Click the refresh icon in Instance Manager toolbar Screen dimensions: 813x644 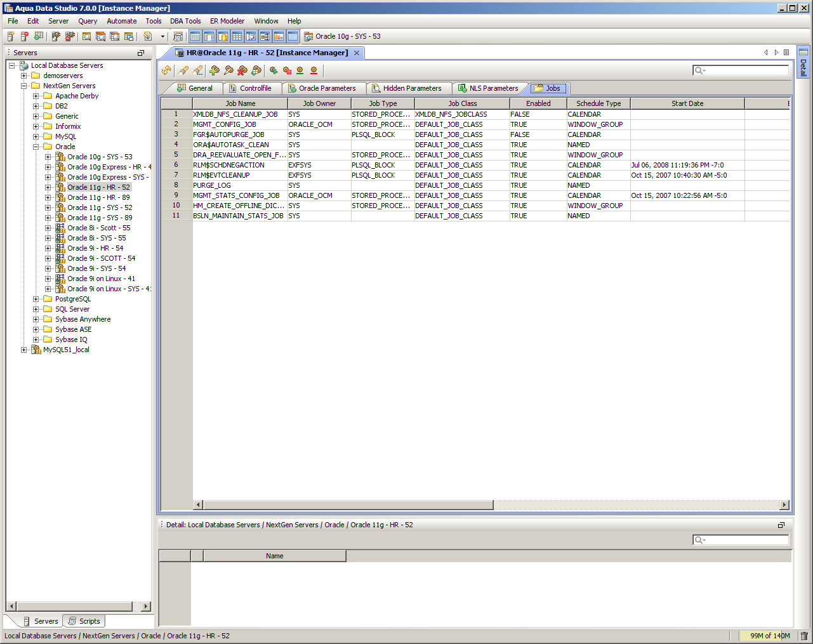click(166, 70)
